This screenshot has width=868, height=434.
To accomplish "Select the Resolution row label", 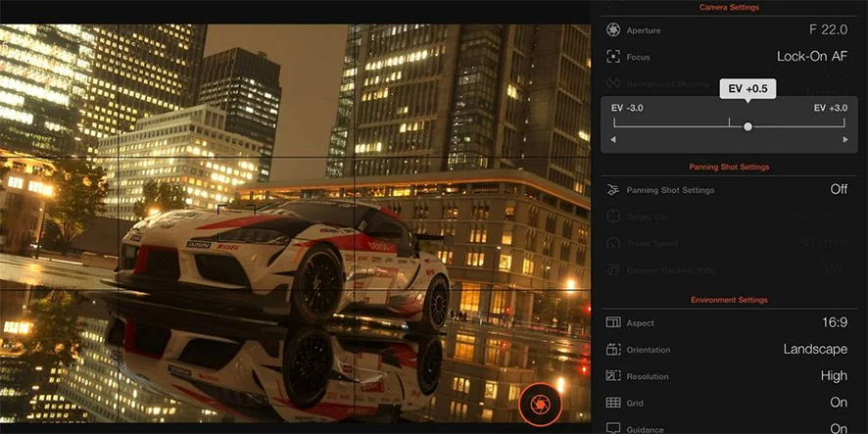I will [648, 376].
